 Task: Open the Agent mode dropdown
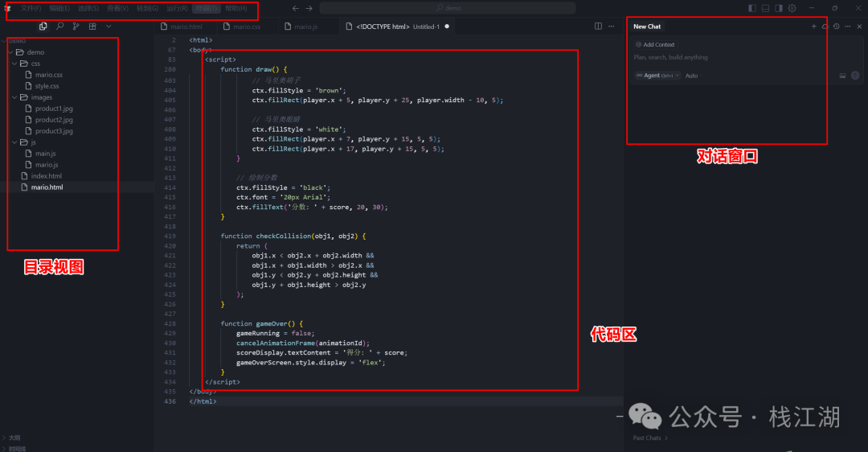tap(657, 76)
